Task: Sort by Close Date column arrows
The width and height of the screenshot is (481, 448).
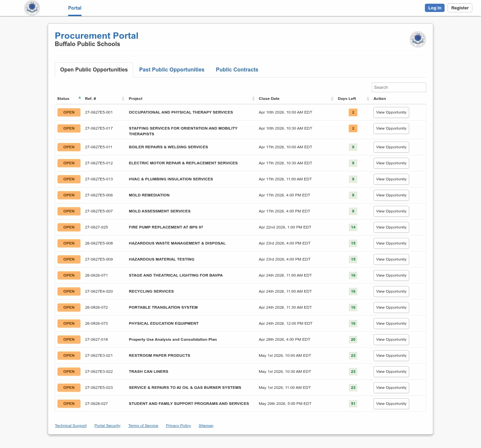Action: (332, 99)
